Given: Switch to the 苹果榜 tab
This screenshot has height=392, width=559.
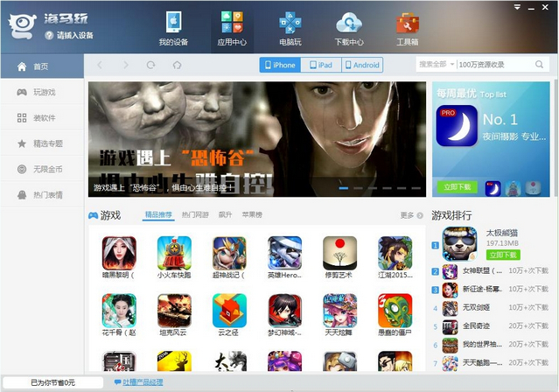Looking at the screenshot, I should 252,214.
